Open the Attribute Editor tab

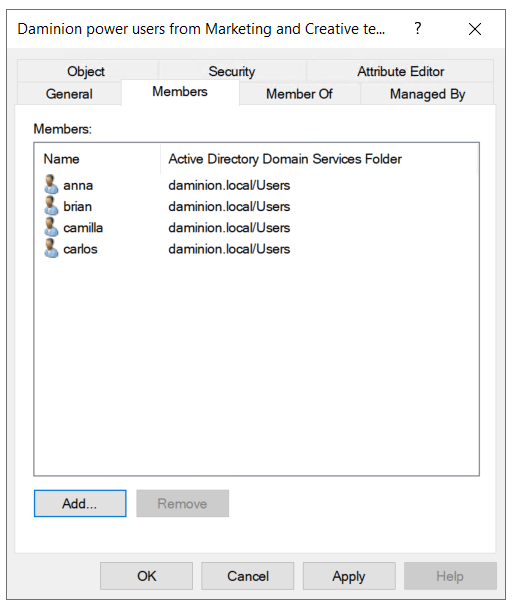coord(401,71)
